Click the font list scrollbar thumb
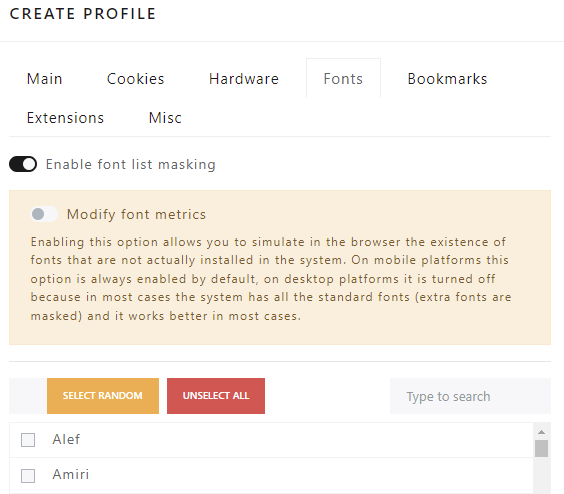This screenshot has width=564, height=494. [541, 448]
